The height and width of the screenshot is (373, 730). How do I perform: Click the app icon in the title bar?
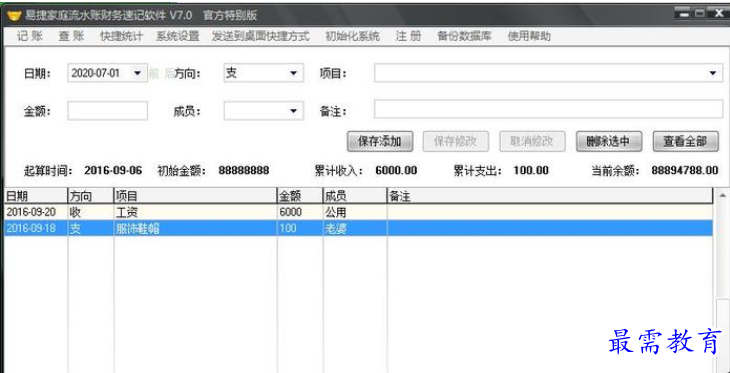(x=14, y=15)
